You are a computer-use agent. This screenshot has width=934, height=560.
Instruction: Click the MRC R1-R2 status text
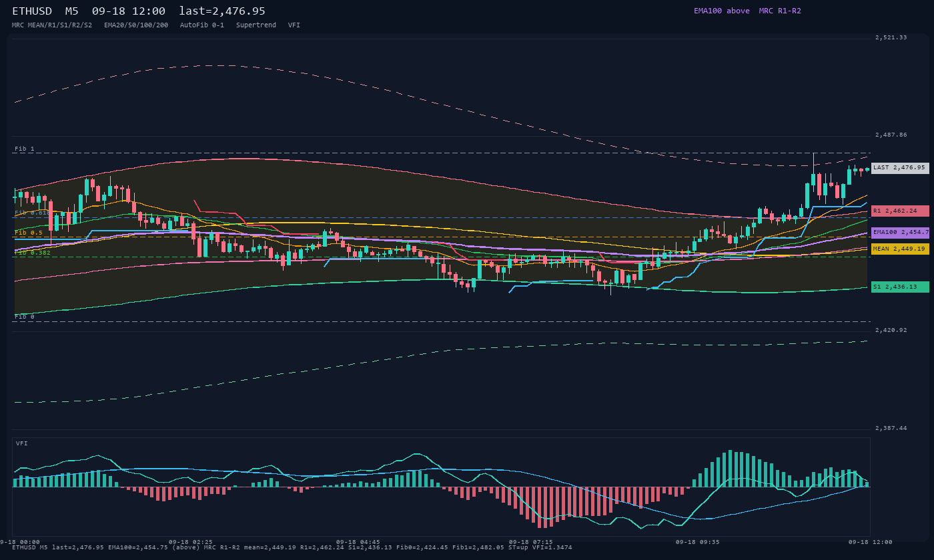pyautogui.click(x=780, y=11)
